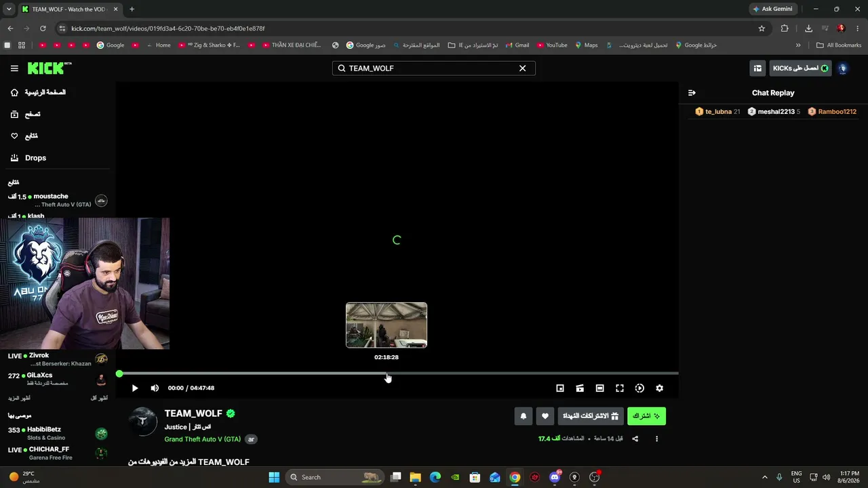868x488 pixels.
Task: Open moustache's channel in sidebar
Action: (x=58, y=201)
